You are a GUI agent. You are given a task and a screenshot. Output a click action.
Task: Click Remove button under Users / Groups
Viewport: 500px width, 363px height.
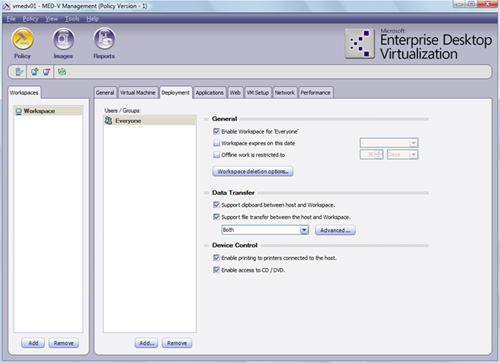[177, 343]
